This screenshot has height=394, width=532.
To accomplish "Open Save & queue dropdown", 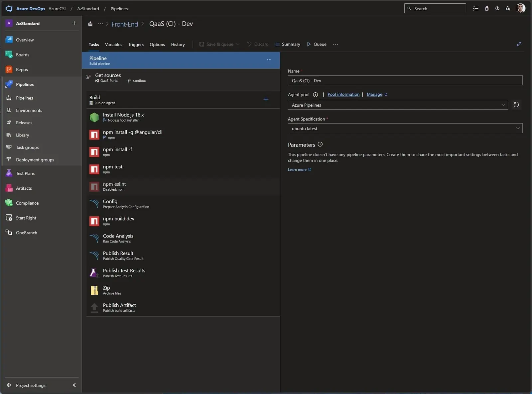I will click(x=237, y=45).
